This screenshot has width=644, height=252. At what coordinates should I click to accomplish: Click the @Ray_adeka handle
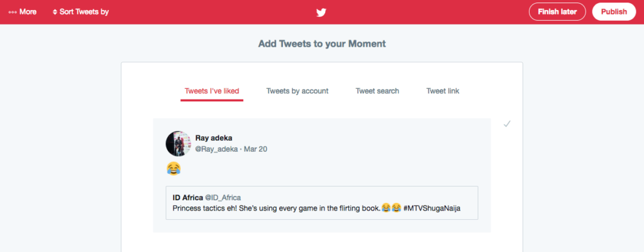point(216,149)
